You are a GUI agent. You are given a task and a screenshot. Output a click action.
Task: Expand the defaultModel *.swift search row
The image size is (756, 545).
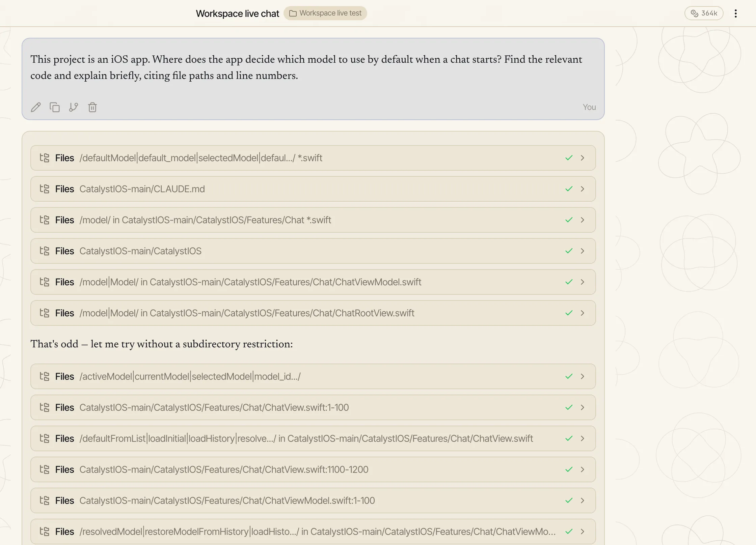pos(313,158)
